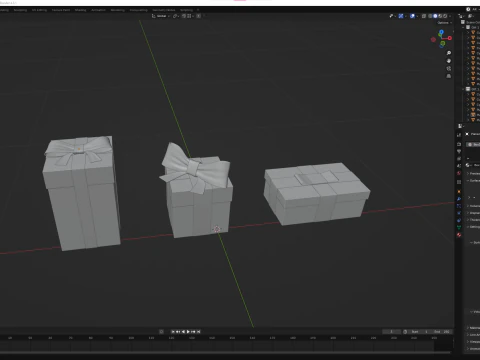Viewport: 480px width, 360px height.
Task: Open the Compositing workspace tab
Action: click(x=139, y=10)
